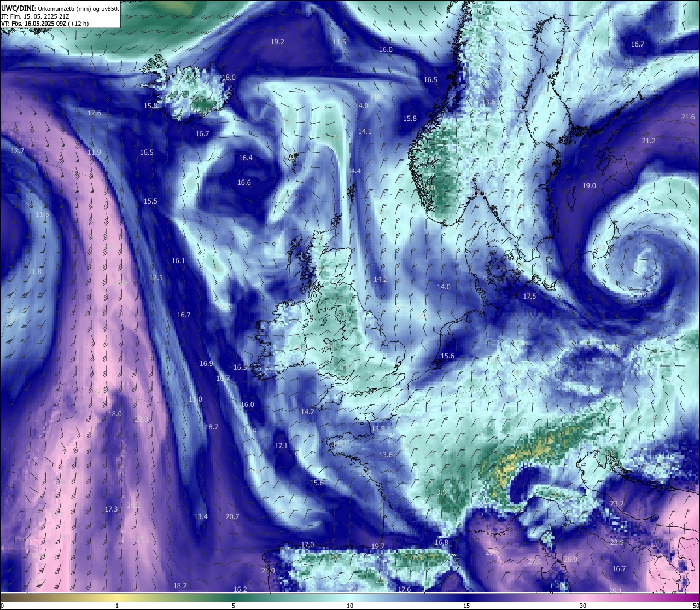Select the 20.7 value label
Image resolution: width=700 pixels, height=610 pixels.
(232, 516)
